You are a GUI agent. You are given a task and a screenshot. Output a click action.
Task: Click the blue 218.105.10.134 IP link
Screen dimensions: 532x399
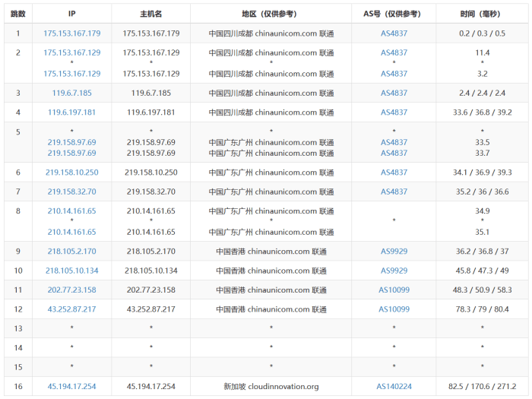[x=72, y=271]
